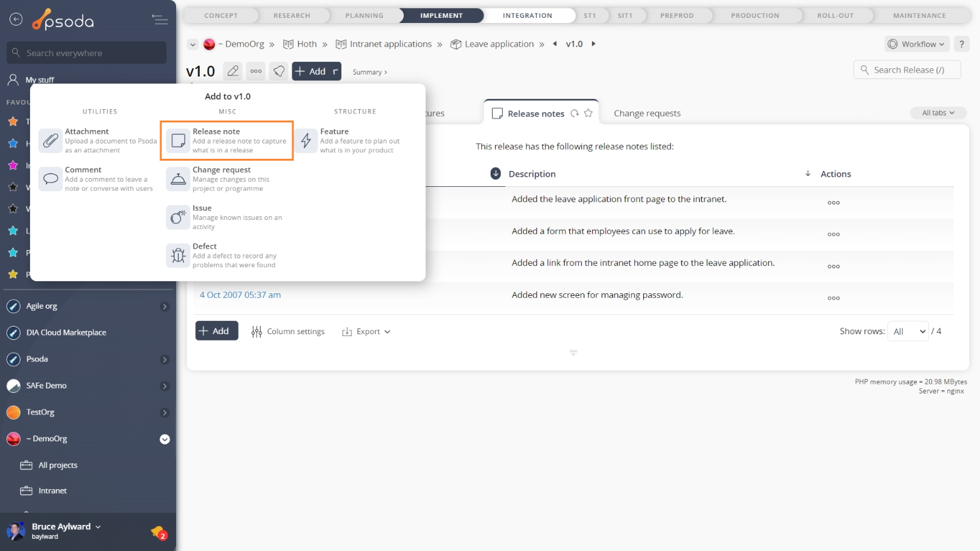Screen dimensions: 980x551
Task: Select the ROLL-OUT workflow stage
Action: 835,15
